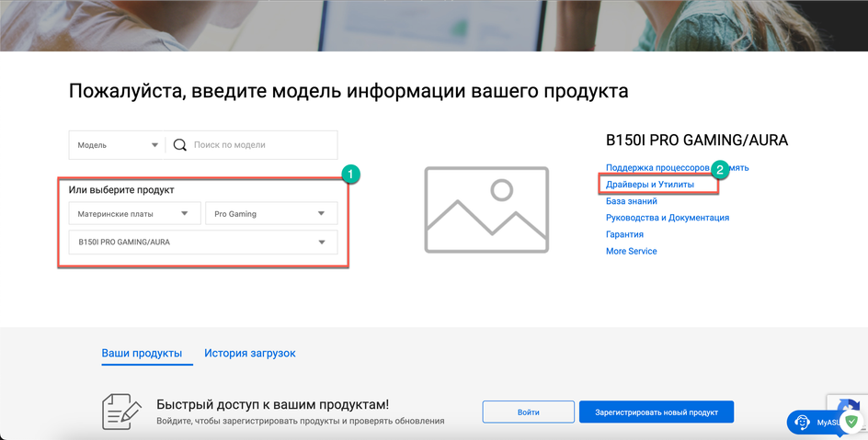
Task: Click the Или выберите продукт label
Action: tap(121, 190)
